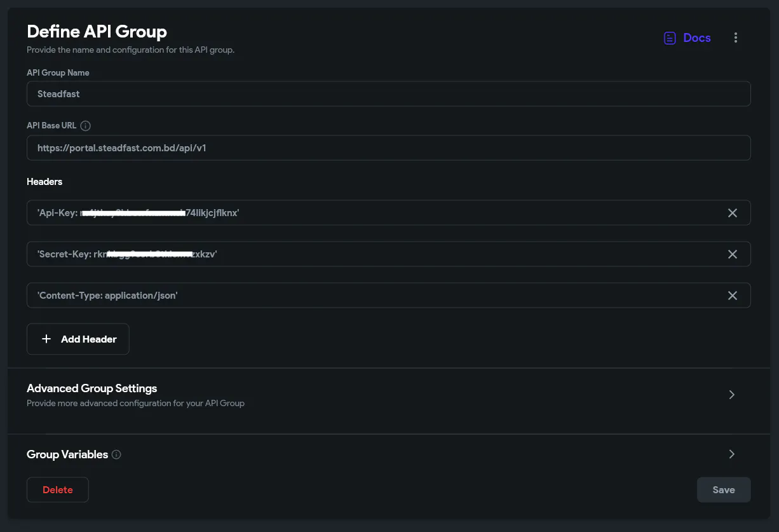Click the API Base URL input field
The width and height of the screenshot is (779, 532).
(x=389, y=147)
